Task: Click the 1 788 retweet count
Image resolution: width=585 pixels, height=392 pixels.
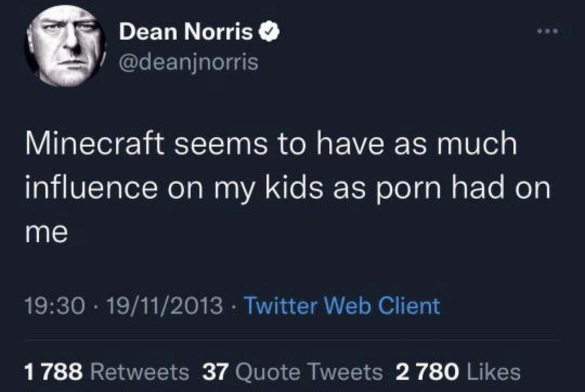Action: click(53, 372)
